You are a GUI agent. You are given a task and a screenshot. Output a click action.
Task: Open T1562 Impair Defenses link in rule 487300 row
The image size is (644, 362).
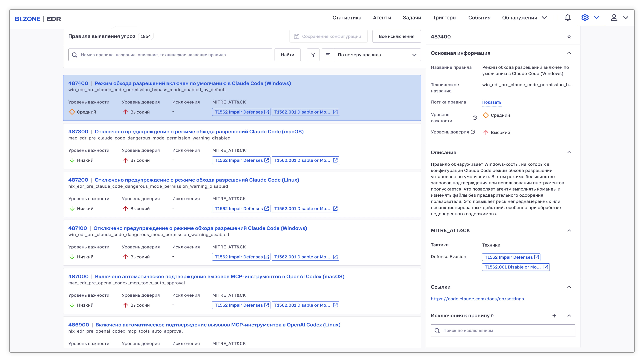pos(241,160)
